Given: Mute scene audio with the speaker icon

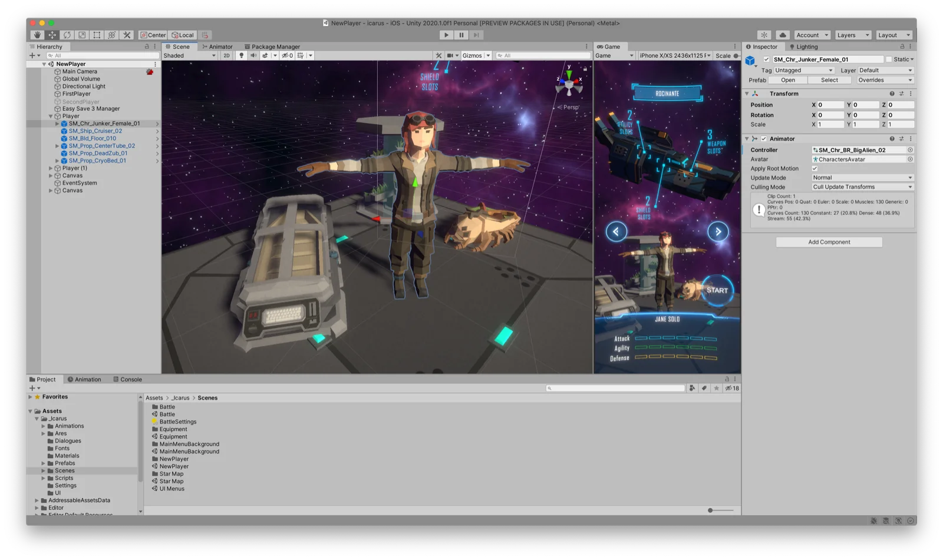Looking at the screenshot, I should tap(253, 55).
